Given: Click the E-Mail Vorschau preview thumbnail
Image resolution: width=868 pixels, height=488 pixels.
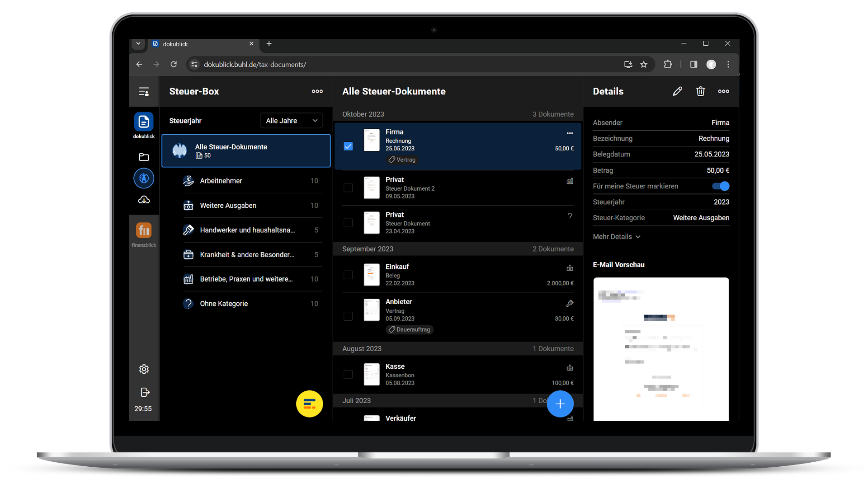Looking at the screenshot, I should coord(660,349).
